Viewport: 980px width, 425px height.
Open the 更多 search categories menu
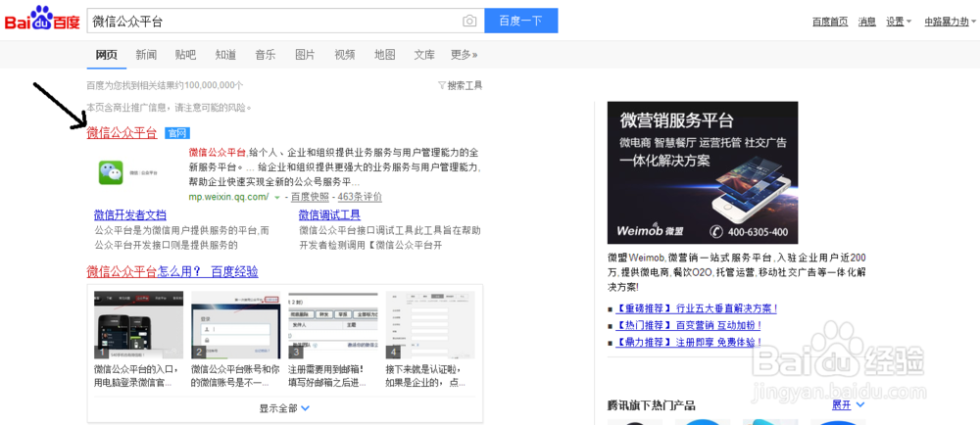coord(464,55)
